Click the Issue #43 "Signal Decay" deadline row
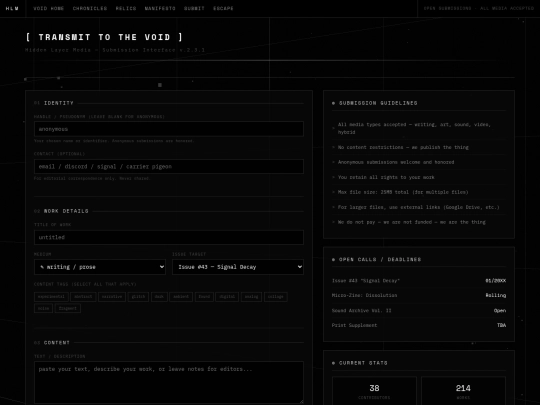Viewport: 540px width, 405px height. pyautogui.click(x=419, y=281)
